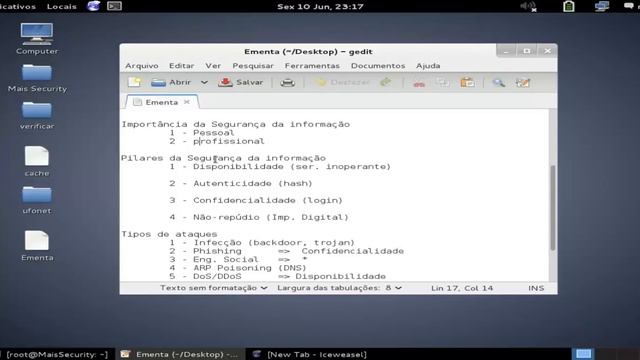Click the Paste clipboard icon
This screenshot has height=360, width=640.
(x=467, y=82)
